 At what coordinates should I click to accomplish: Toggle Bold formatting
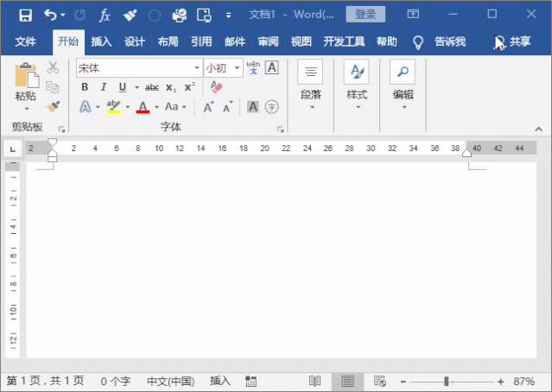coord(85,87)
